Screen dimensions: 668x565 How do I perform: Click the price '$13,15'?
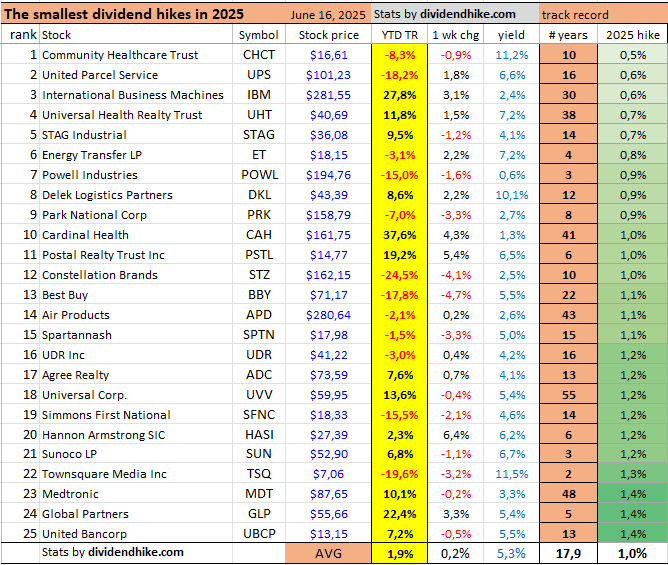coord(328,534)
